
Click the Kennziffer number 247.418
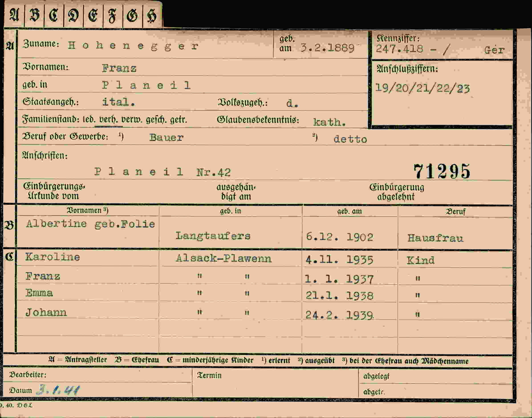[399, 49]
